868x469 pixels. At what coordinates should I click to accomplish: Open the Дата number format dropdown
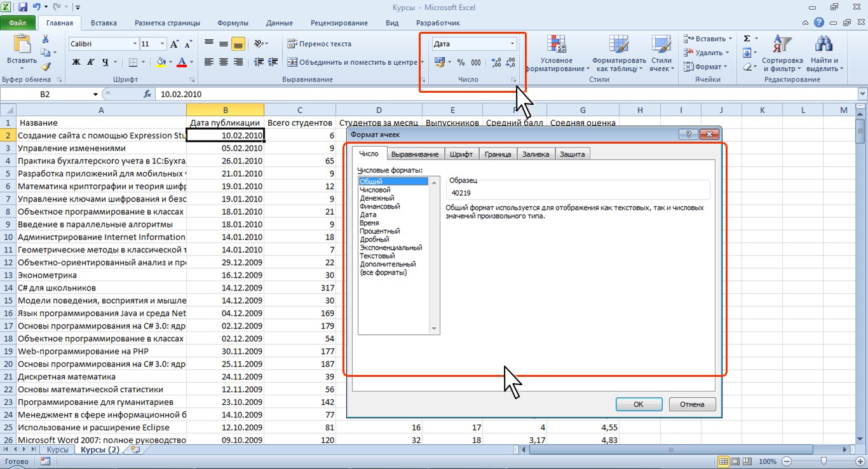pos(512,44)
